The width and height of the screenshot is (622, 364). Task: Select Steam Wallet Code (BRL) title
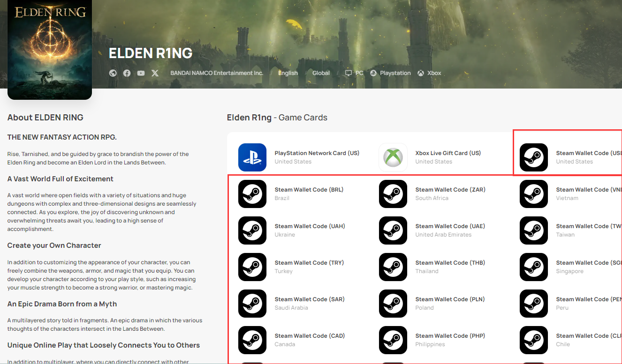(309, 190)
